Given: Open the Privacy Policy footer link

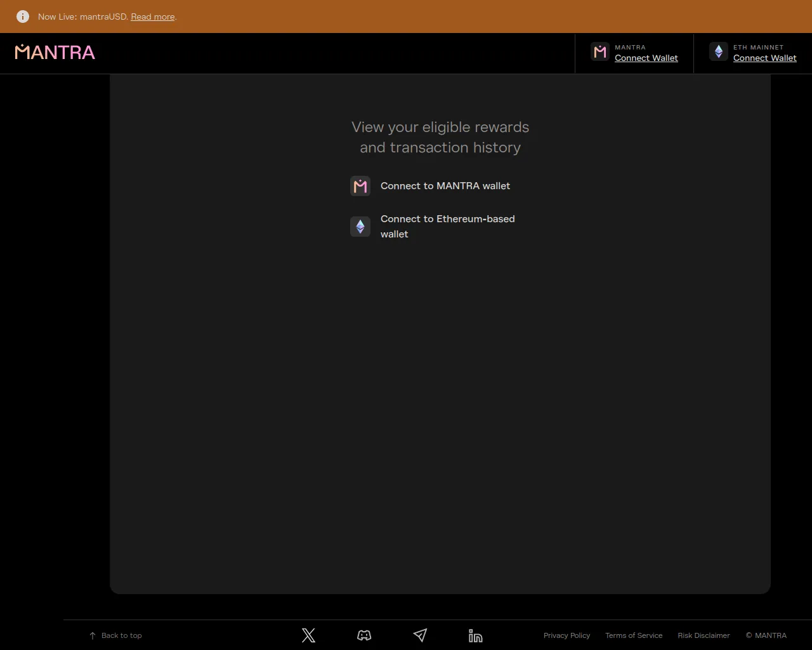Looking at the screenshot, I should point(566,635).
